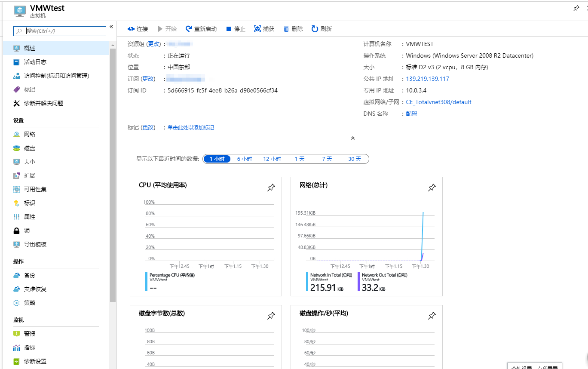Open 网络 settings in sidebar
This screenshot has height=369, width=588.
56,134
